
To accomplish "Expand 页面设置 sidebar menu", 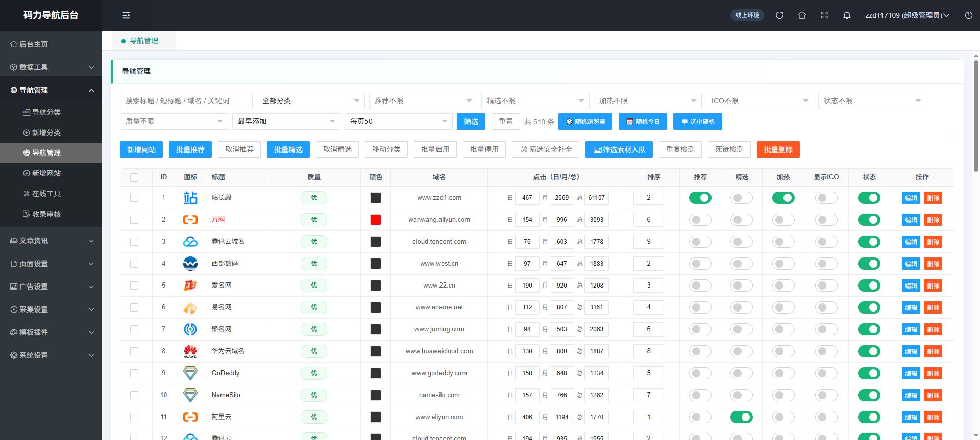I will click(x=51, y=264).
